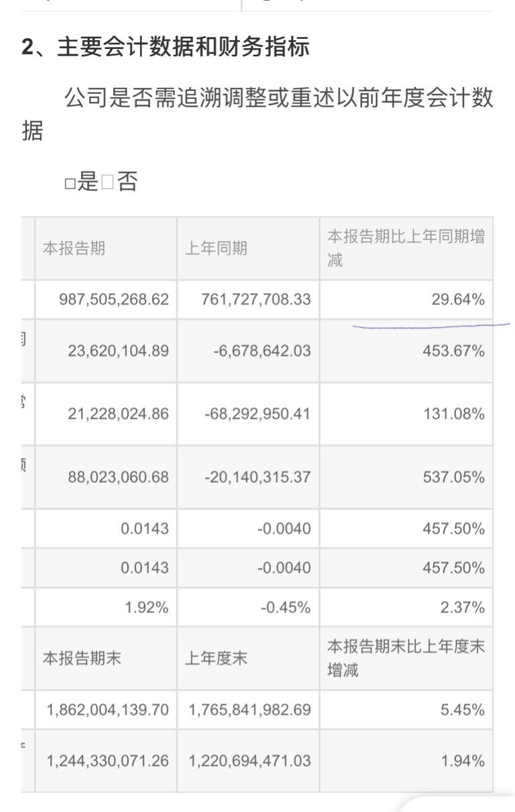The height and width of the screenshot is (812, 515).
Task: Click the underlined 29.64% value
Action: 458,300
